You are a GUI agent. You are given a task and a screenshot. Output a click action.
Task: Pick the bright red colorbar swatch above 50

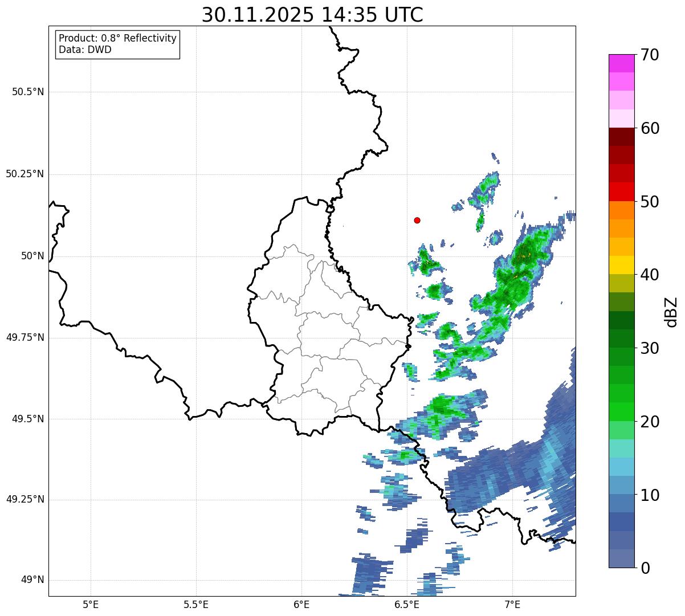621,192
